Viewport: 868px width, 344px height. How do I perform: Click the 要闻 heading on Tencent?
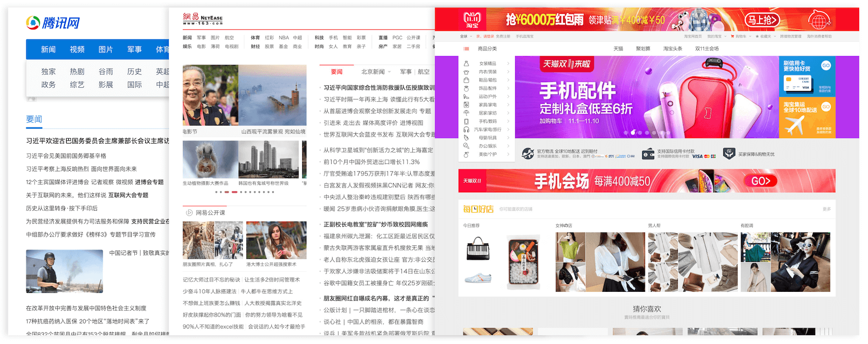(34, 119)
